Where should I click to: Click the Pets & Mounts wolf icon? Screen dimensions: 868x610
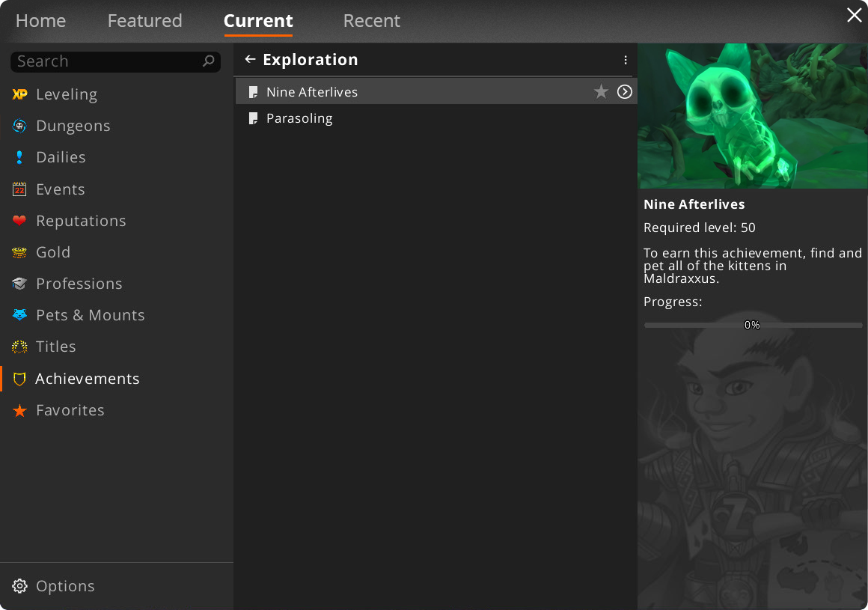click(19, 315)
